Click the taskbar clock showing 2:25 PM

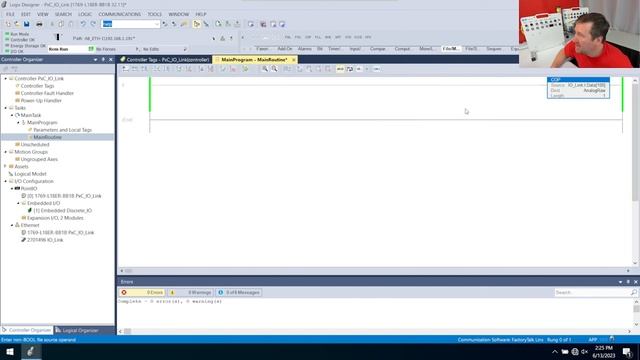click(x=604, y=351)
